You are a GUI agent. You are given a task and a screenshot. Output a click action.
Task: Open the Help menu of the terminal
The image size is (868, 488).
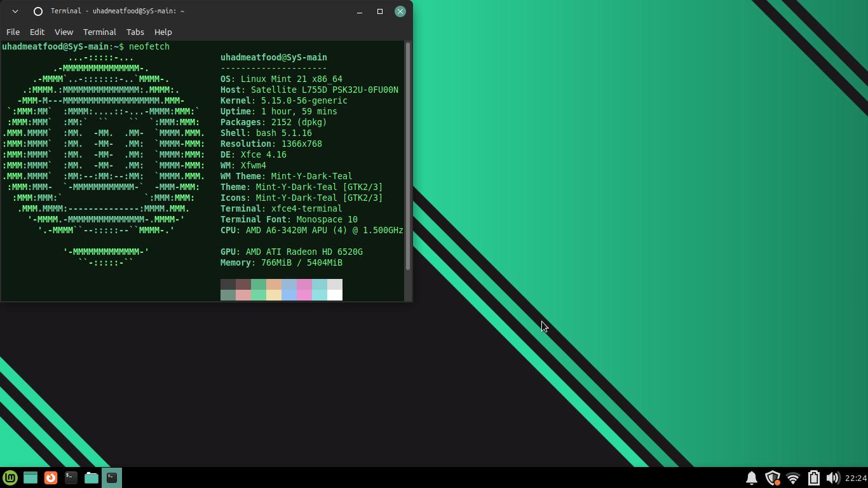point(163,32)
